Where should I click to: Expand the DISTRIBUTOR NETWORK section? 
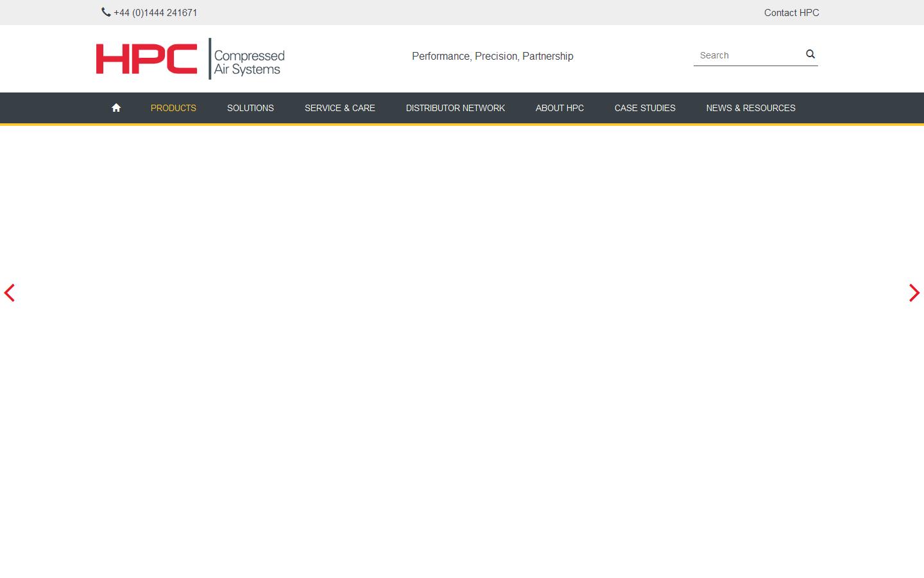455,108
